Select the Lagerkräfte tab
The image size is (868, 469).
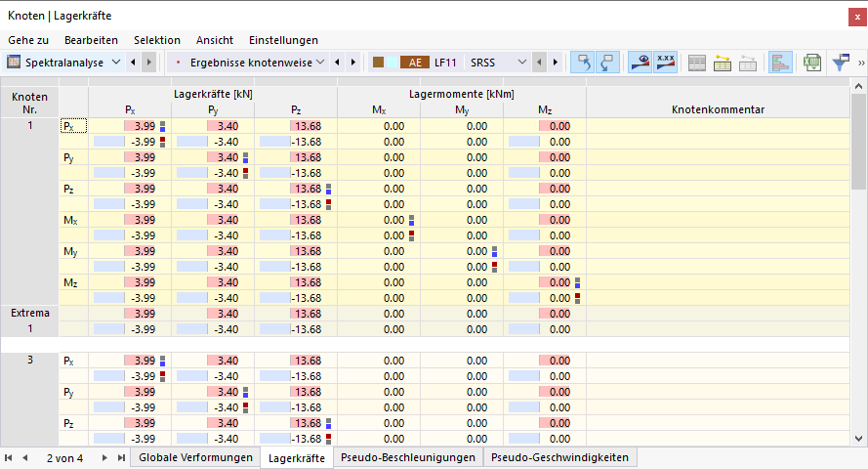(x=297, y=458)
